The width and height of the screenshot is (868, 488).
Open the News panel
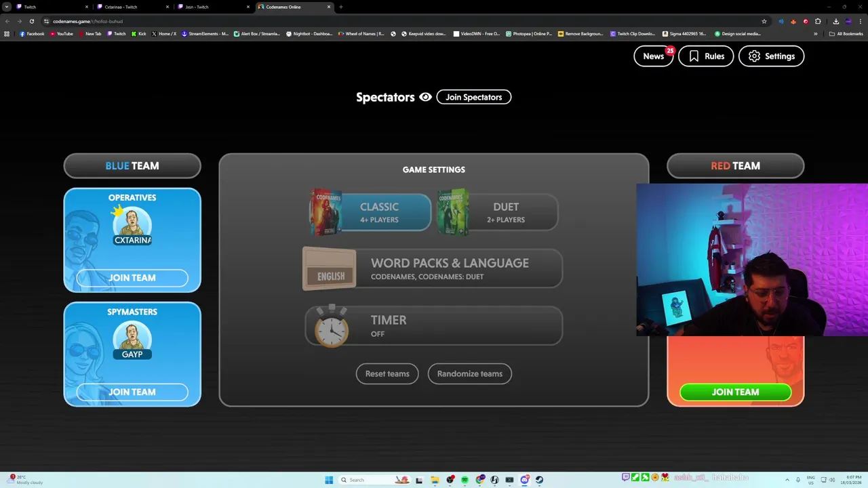click(x=654, y=56)
